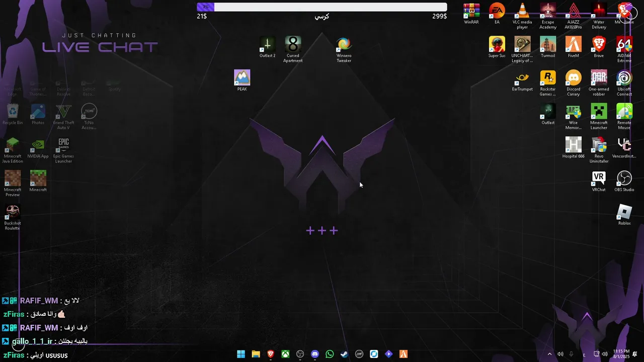Show hidden system tray icons
Image resolution: width=644 pixels, height=362 pixels.
(x=549, y=354)
